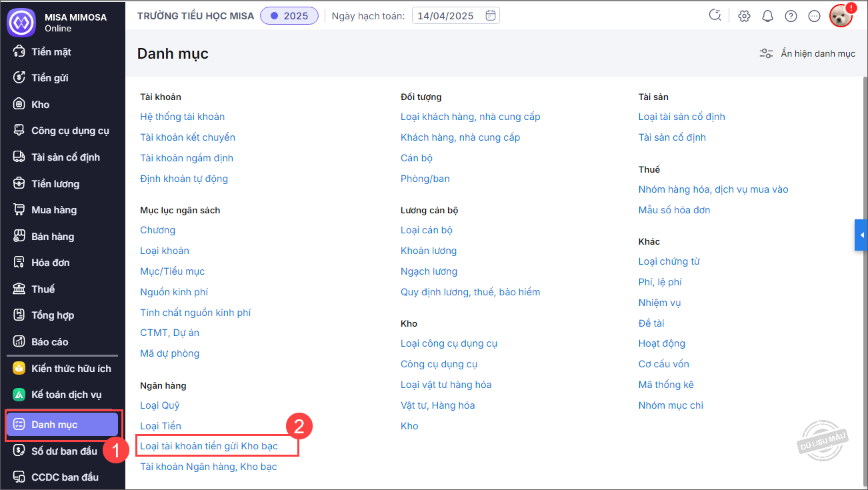Go to Tài sản cố định sidebar item
This screenshot has height=490, width=868.
pos(65,157)
